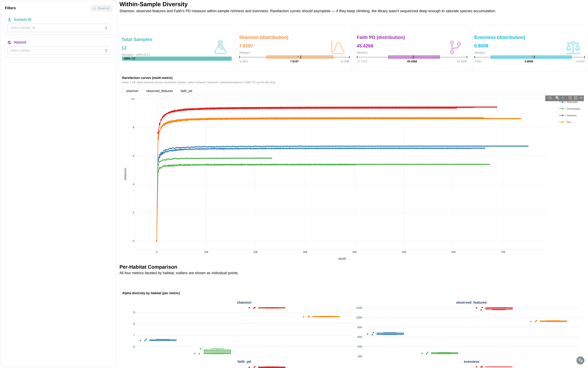Click the Shannon median value 7.6197
The height and width of the screenshot is (368, 588).
[246, 46]
